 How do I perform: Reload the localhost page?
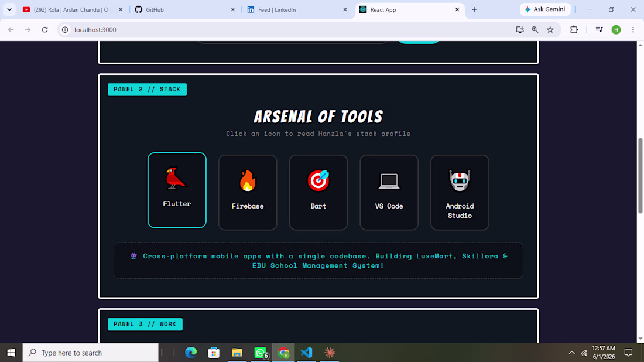click(44, 30)
